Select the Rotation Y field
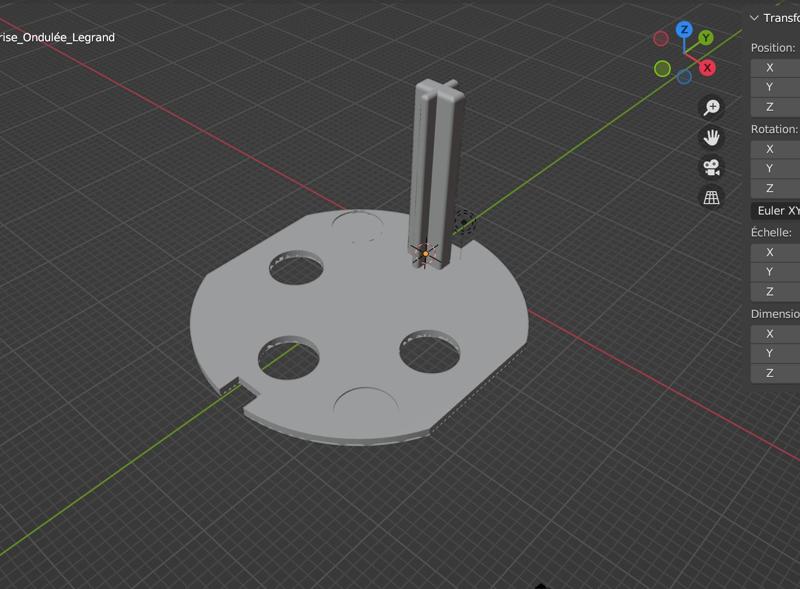Viewport: 800px width, 589px height. (776, 168)
